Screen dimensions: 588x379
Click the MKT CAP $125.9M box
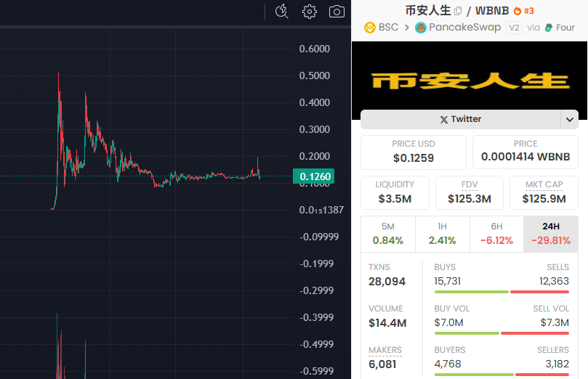[x=544, y=192]
